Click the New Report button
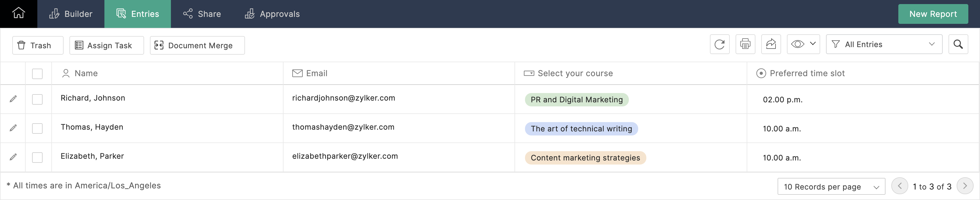The height and width of the screenshot is (200, 980). click(x=932, y=14)
